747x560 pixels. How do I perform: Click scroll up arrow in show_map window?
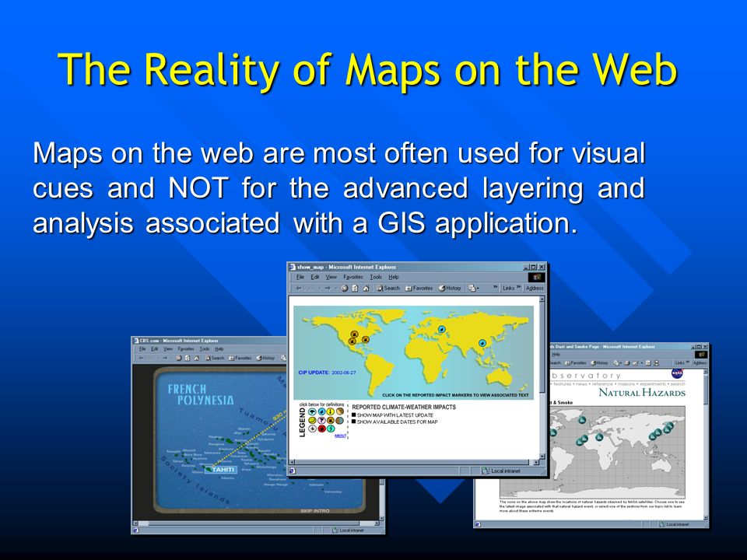tap(542, 299)
